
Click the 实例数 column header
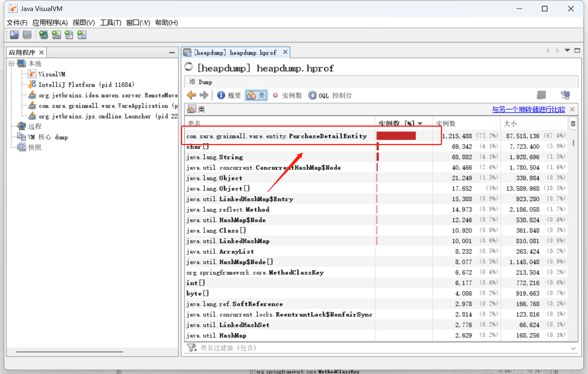pos(466,123)
